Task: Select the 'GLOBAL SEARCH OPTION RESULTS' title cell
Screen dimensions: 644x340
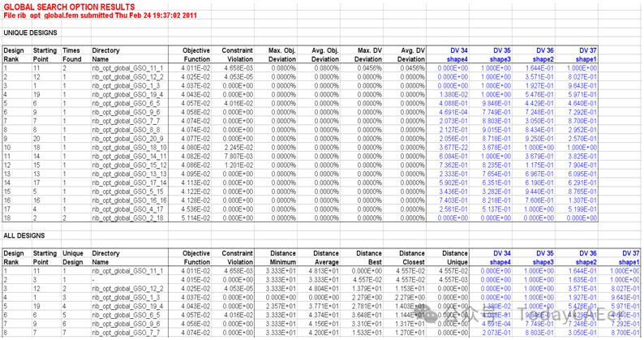Action: point(69,7)
